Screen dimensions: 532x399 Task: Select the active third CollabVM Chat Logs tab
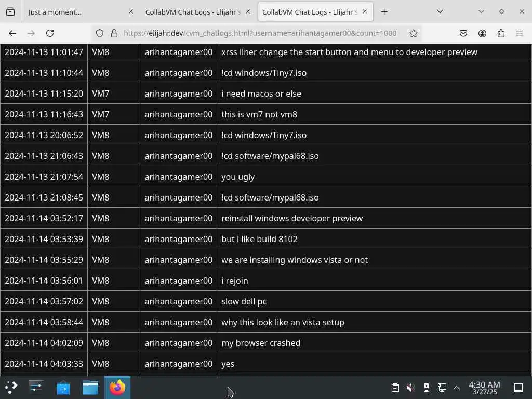coord(315,12)
